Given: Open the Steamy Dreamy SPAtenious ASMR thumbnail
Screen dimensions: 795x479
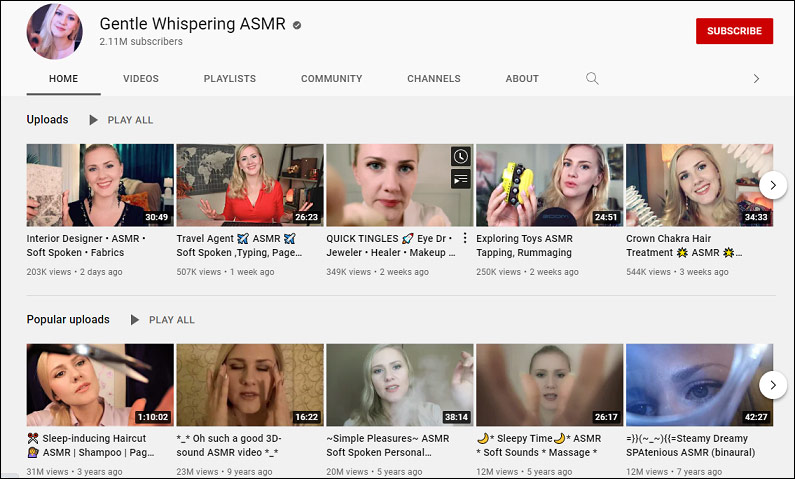Looking at the screenshot, I should (699, 385).
